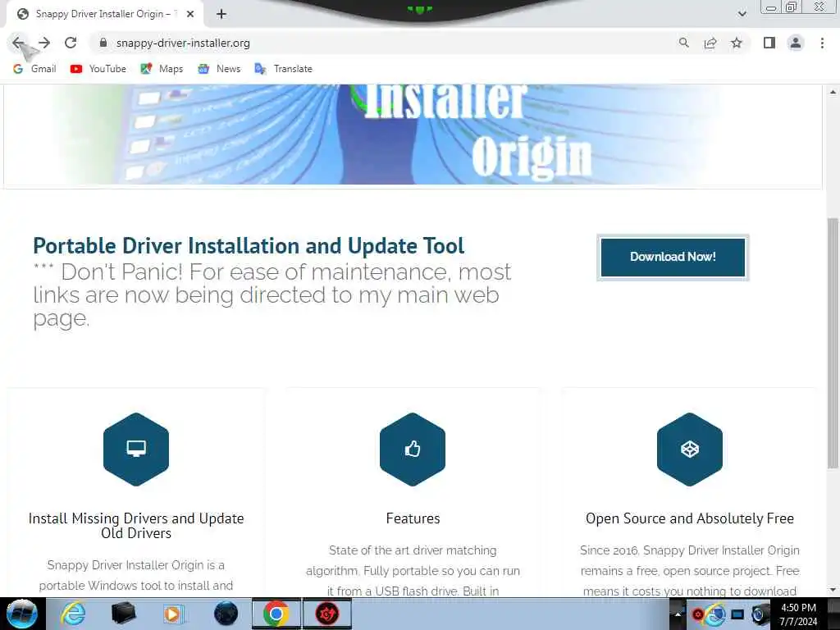Click the red tray icon in system tray

697,614
